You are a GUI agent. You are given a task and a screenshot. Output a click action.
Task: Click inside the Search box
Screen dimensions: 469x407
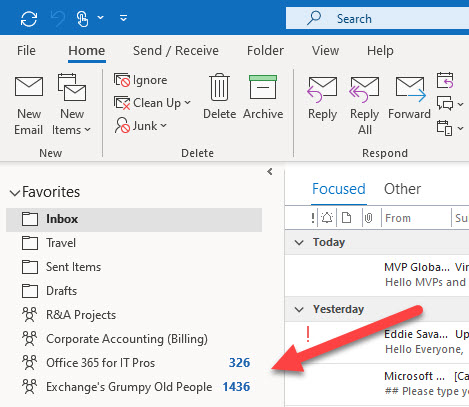377,18
